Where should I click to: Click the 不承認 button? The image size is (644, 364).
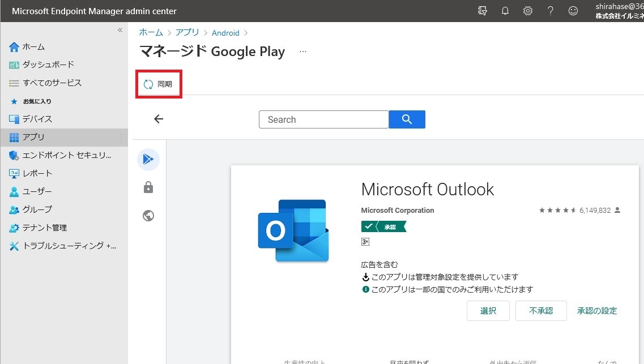541,311
